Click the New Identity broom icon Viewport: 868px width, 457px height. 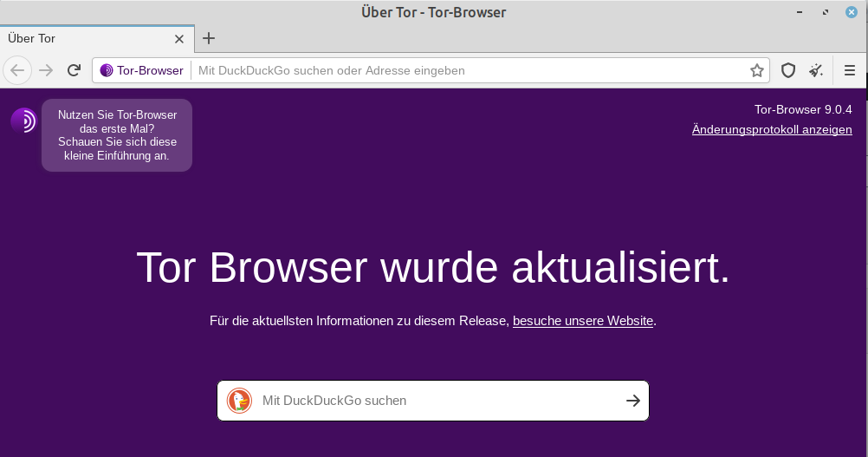[x=816, y=70]
